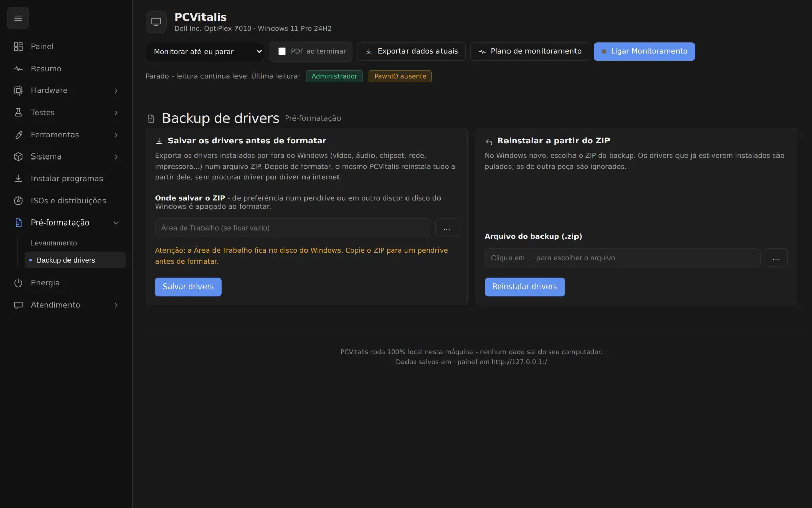The width and height of the screenshot is (812, 508).
Task: Click the undo arrow icon beside Reinstalar a partir
Action: pyautogui.click(x=489, y=142)
